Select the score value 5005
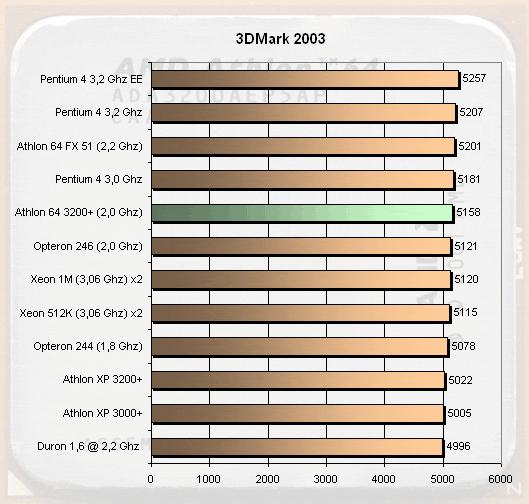The height and width of the screenshot is (504, 529). coord(459,413)
